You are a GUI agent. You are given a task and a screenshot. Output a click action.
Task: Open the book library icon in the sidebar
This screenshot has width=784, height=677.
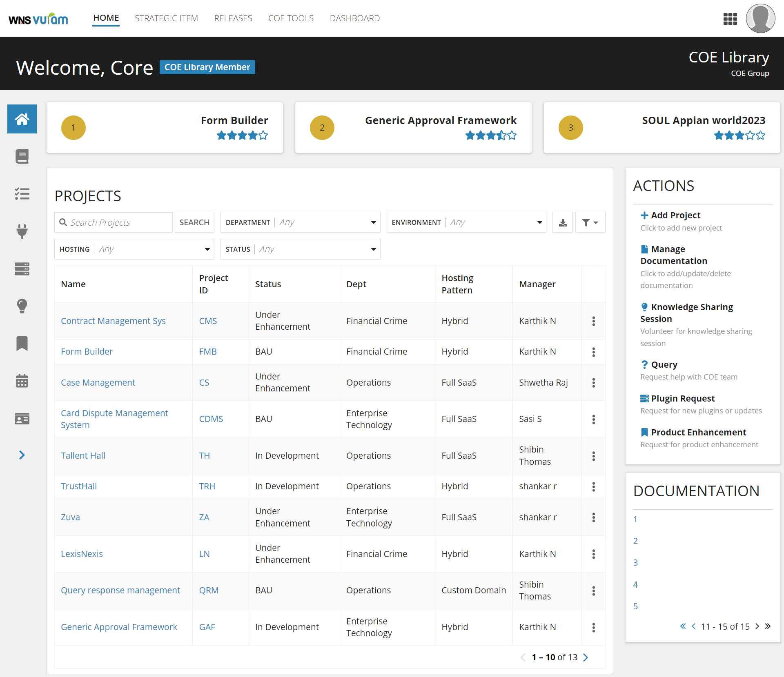coord(22,156)
